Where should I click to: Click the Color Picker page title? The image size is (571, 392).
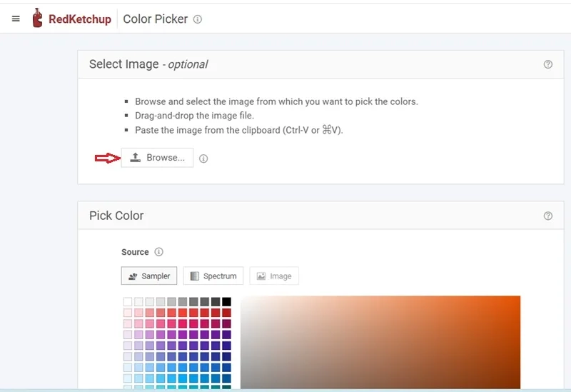point(155,19)
